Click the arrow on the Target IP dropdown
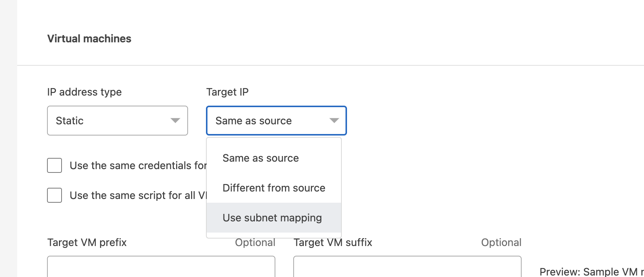Viewport: 644px width, 277px height. click(x=334, y=121)
